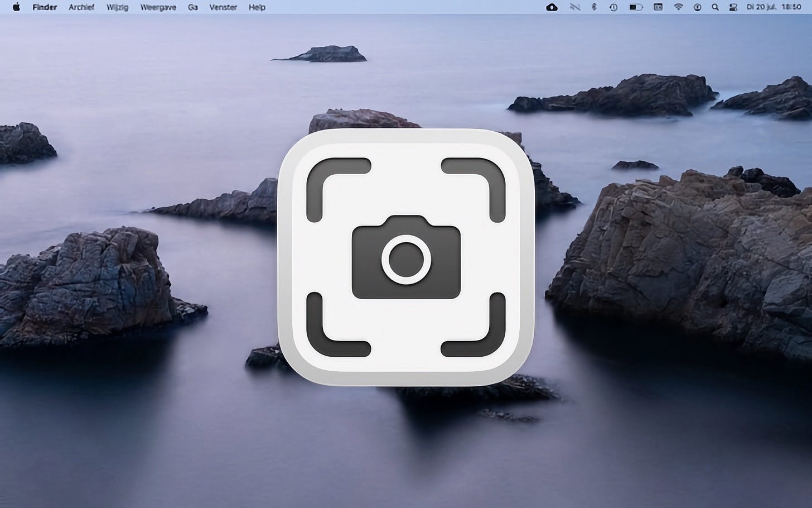812x508 pixels.
Task: Open the Venster menu
Action: [x=223, y=7]
